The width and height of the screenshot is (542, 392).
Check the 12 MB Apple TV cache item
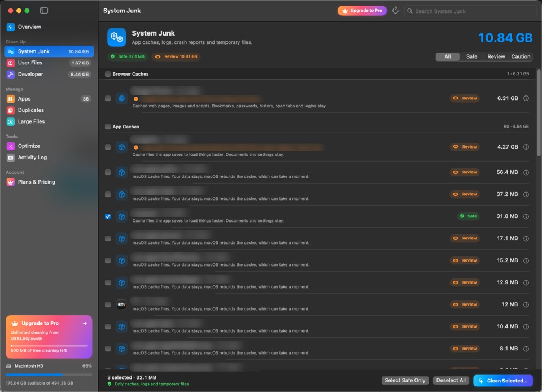coord(108,304)
